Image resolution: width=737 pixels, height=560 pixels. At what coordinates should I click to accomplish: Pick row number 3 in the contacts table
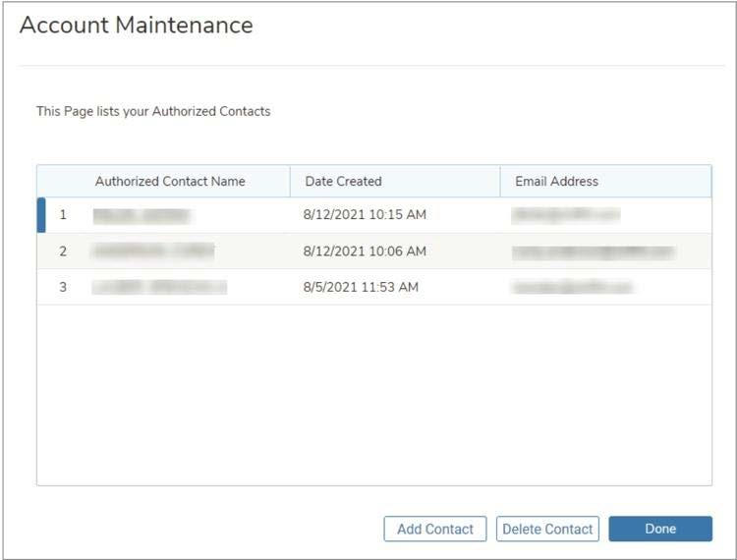[x=63, y=287]
